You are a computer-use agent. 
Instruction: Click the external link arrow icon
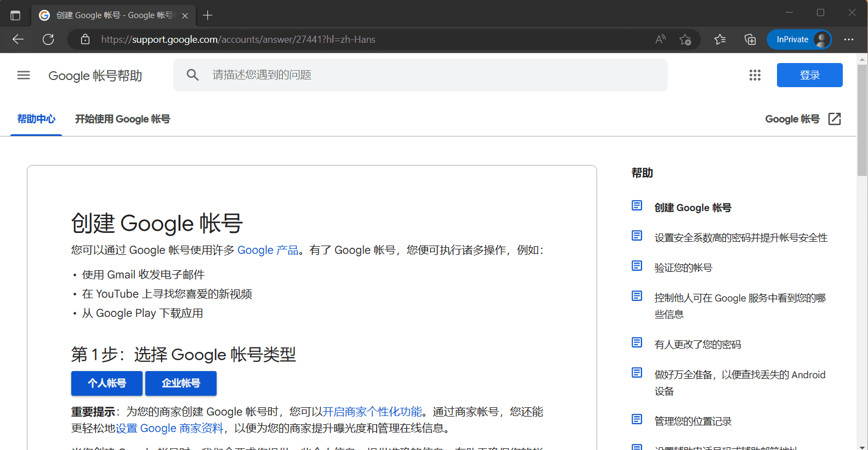(x=835, y=119)
